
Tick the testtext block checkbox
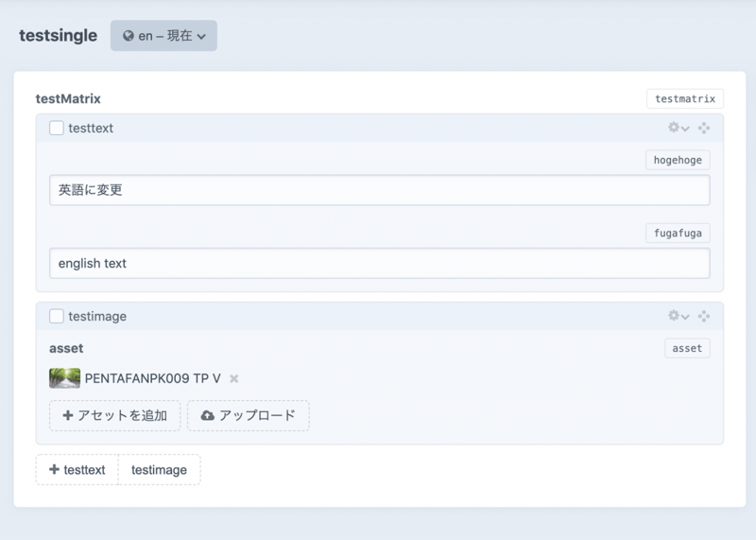pos(57,128)
